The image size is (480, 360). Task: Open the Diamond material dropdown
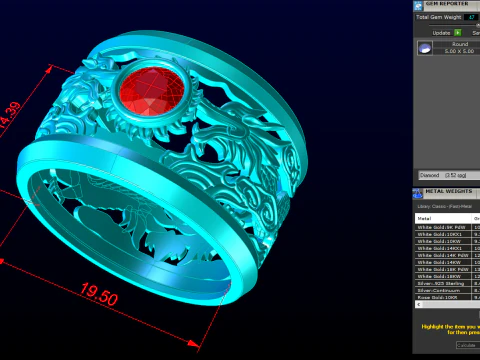[x=449, y=175]
